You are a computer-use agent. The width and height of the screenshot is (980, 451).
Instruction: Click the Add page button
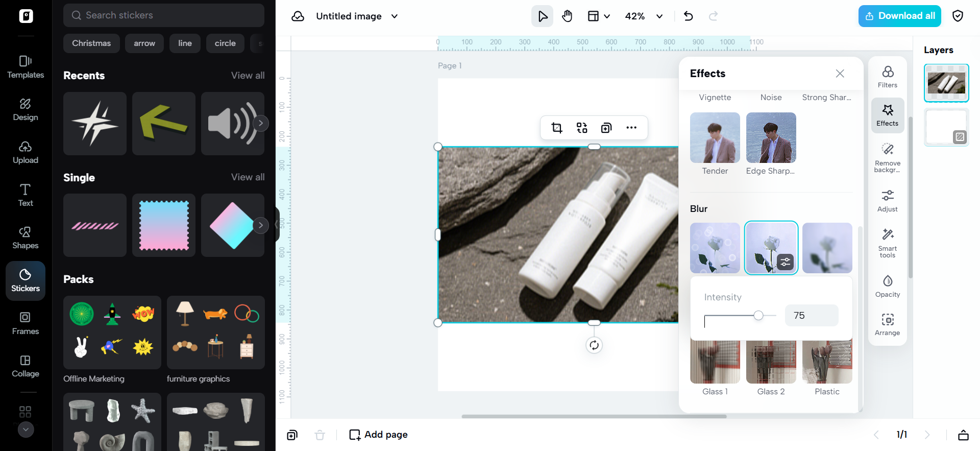pyautogui.click(x=378, y=435)
